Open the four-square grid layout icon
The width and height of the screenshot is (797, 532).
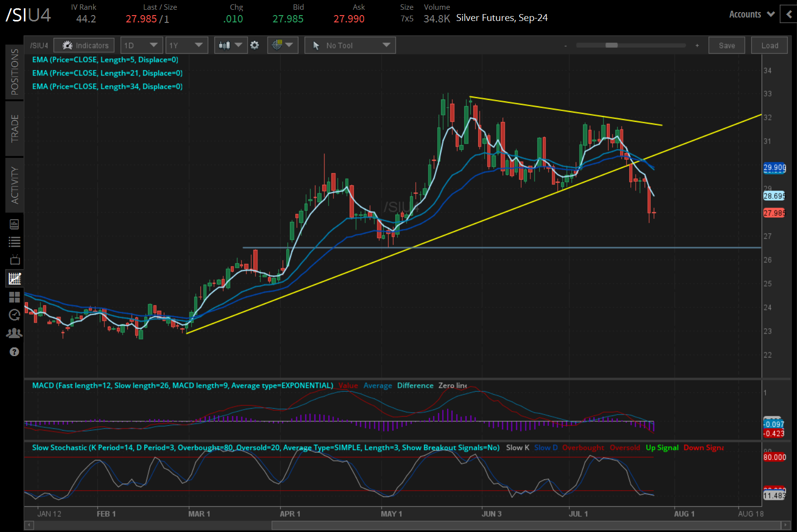pyautogui.click(x=14, y=297)
